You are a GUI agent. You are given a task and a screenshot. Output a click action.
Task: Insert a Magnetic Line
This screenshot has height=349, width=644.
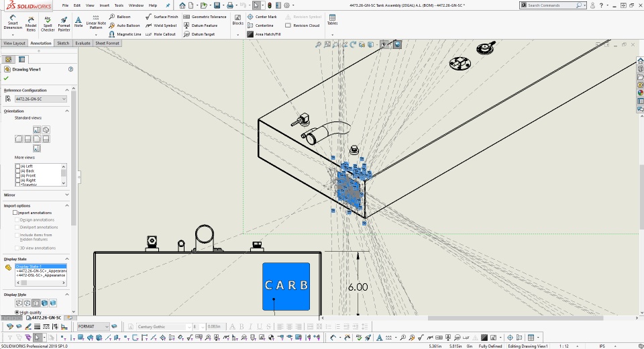(x=125, y=34)
